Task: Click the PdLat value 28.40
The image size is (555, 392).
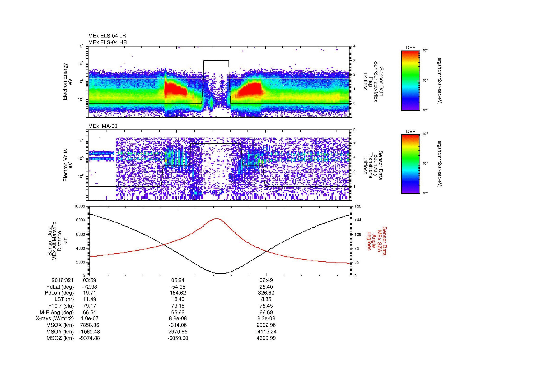Action: point(266,287)
